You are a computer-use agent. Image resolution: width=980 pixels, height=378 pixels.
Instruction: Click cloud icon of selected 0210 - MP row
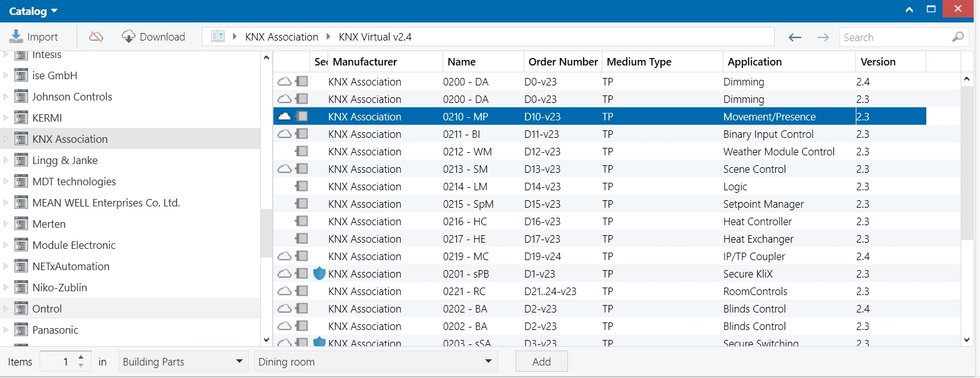[285, 117]
